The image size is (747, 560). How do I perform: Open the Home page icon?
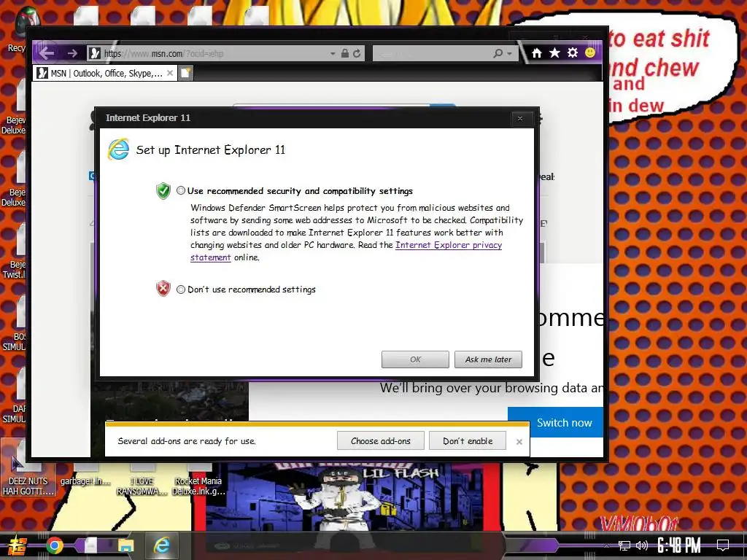click(x=537, y=52)
